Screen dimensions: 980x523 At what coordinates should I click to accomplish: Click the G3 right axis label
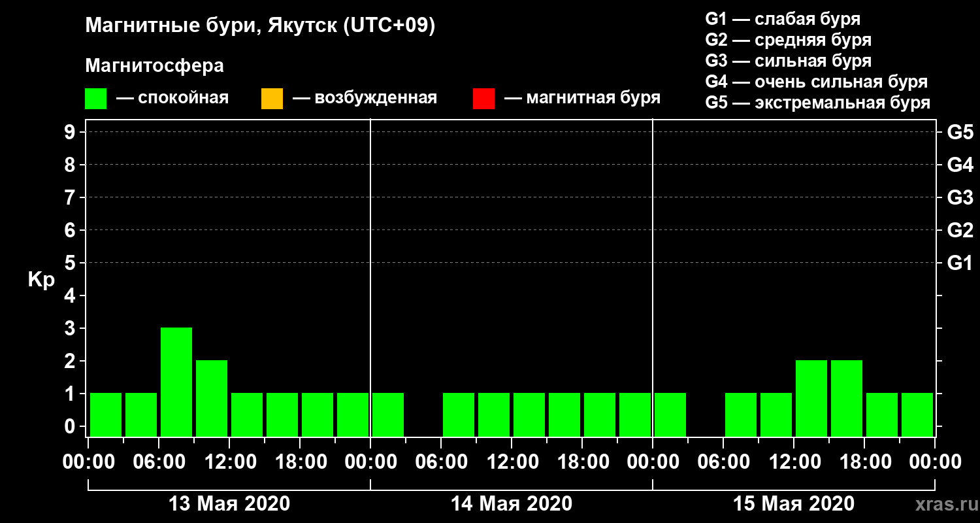click(960, 197)
